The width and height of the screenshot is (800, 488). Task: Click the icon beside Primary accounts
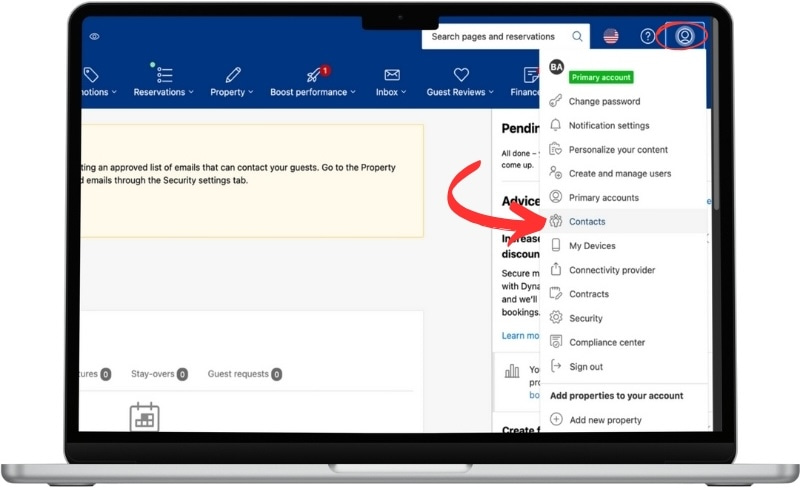point(556,197)
